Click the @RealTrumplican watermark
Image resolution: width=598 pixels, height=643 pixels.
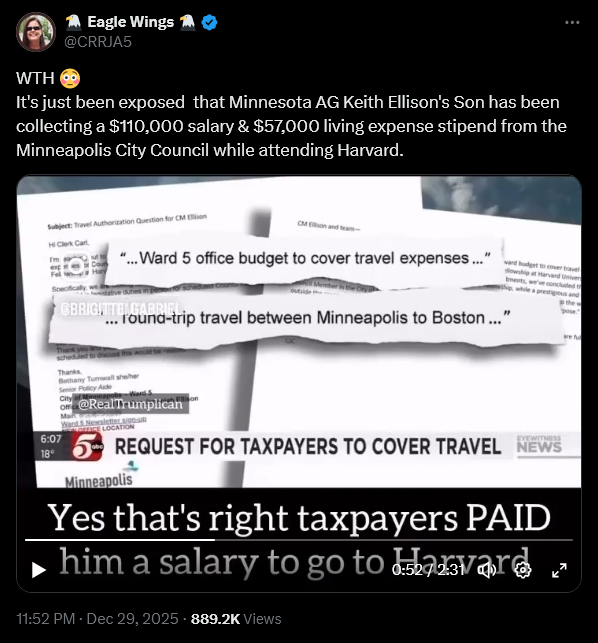click(130, 404)
